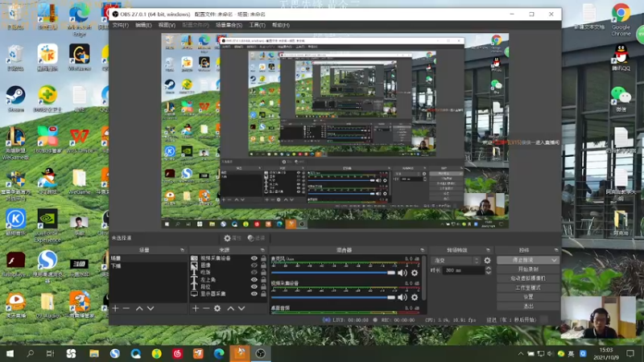Remove the selected scene with minus icon
The image size is (644, 362).
[126, 308]
